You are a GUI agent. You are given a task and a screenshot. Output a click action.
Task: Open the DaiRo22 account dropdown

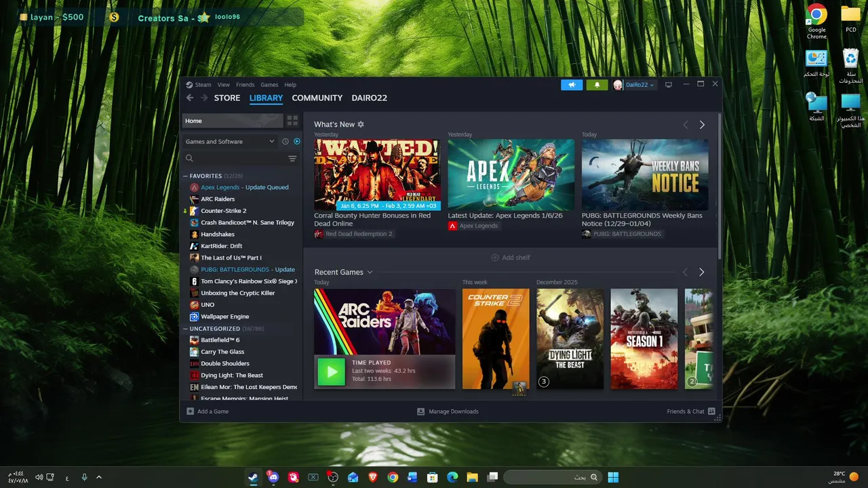634,85
